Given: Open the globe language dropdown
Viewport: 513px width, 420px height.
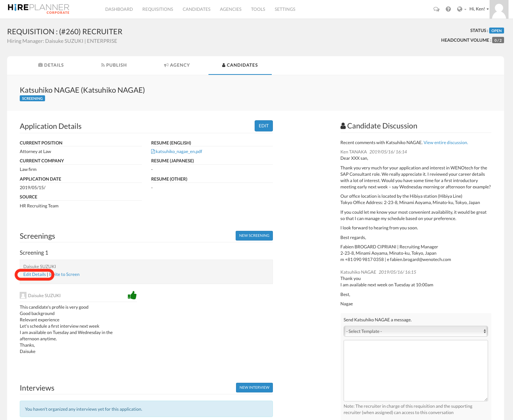Looking at the screenshot, I should coord(461,9).
